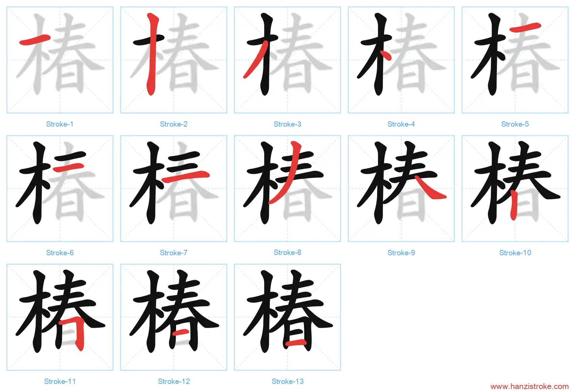
Task: Click the Stroke-12 character tile
Action: point(174,317)
